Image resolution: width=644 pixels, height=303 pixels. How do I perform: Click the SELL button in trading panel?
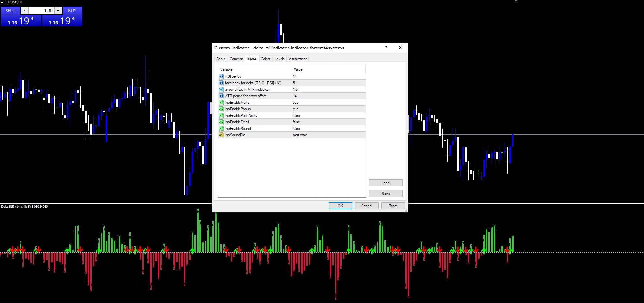tap(10, 11)
